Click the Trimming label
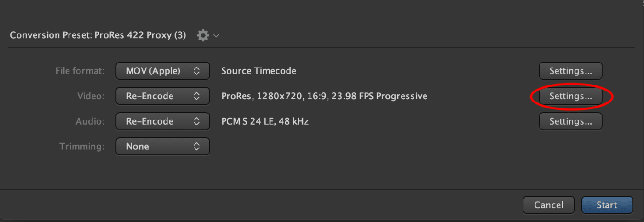The image size is (644, 222). [x=82, y=147]
